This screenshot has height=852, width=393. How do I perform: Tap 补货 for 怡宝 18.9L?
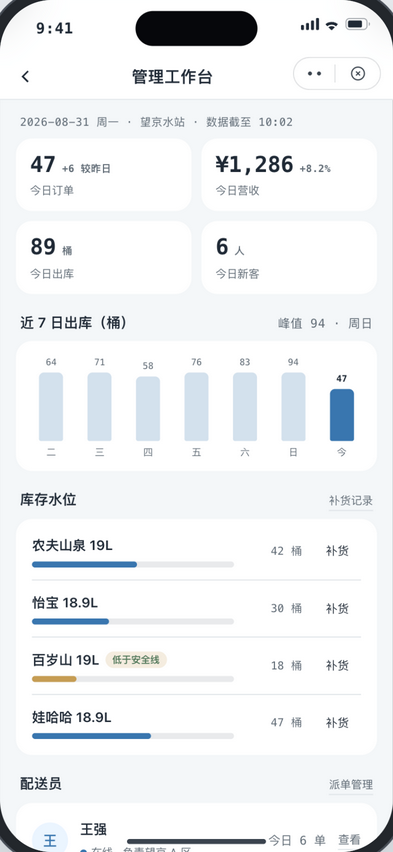point(337,609)
